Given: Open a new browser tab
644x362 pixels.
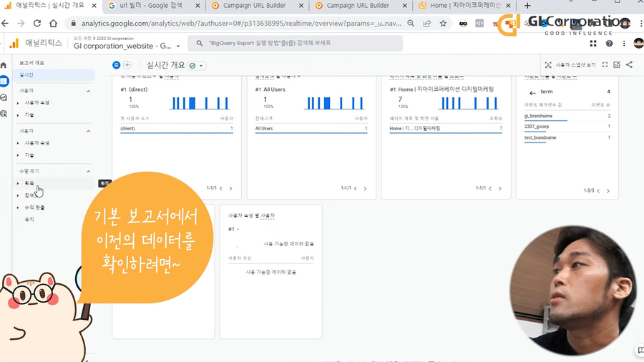Looking at the screenshot, I should tap(527, 6).
